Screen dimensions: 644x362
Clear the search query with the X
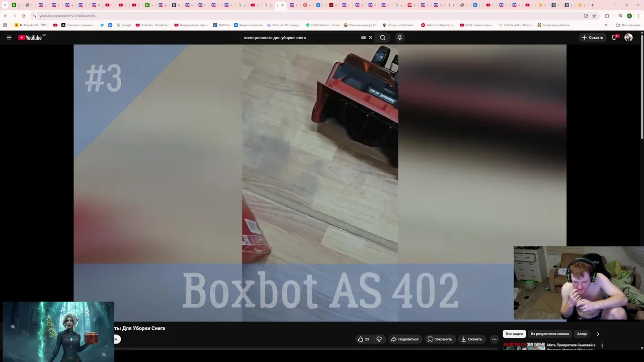[371, 38]
